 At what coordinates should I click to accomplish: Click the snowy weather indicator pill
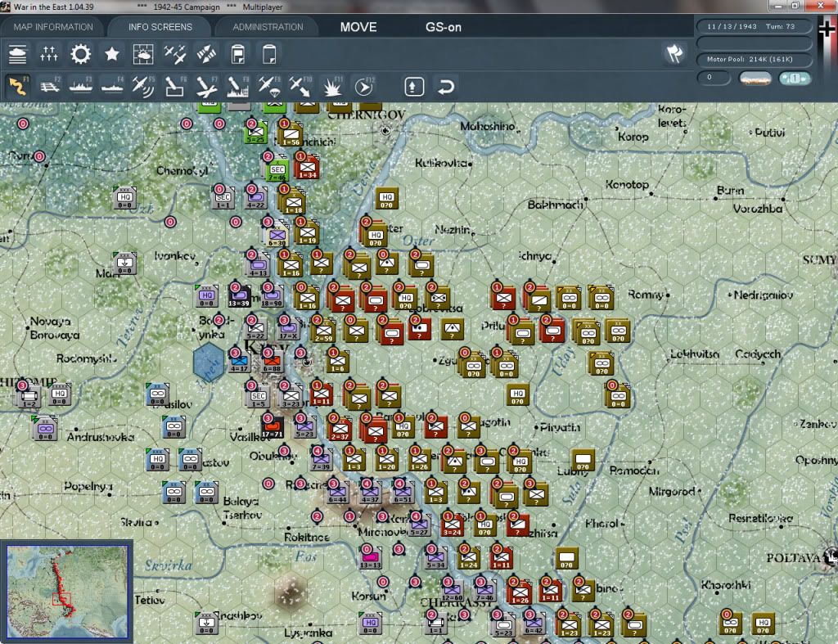point(795,79)
